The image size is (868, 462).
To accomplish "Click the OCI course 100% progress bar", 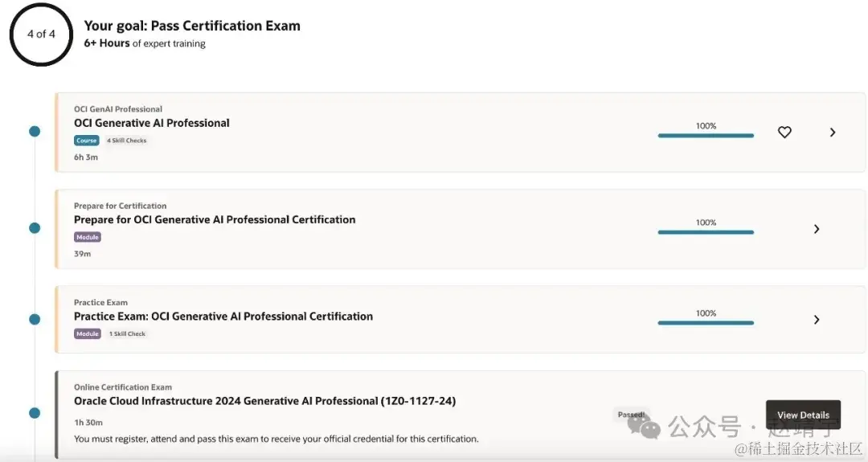I will point(706,136).
